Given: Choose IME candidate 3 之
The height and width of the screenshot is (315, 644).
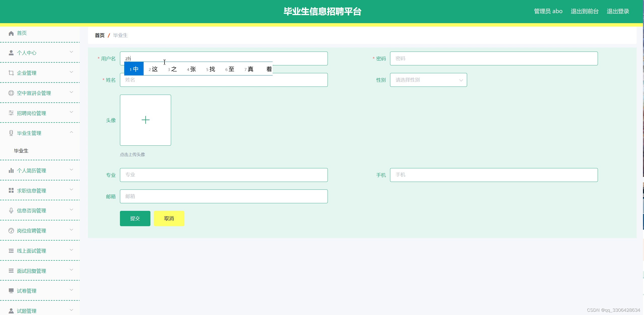Looking at the screenshot, I should (x=172, y=69).
